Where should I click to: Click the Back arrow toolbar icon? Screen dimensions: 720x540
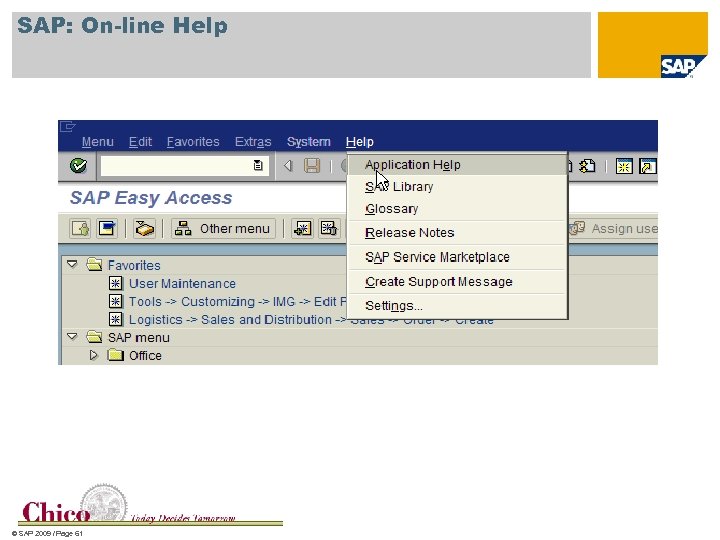click(x=288, y=165)
